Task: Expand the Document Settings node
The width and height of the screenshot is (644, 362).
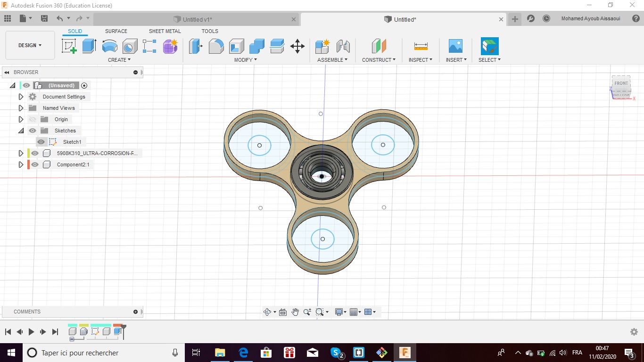Action: tap(21, 97)
